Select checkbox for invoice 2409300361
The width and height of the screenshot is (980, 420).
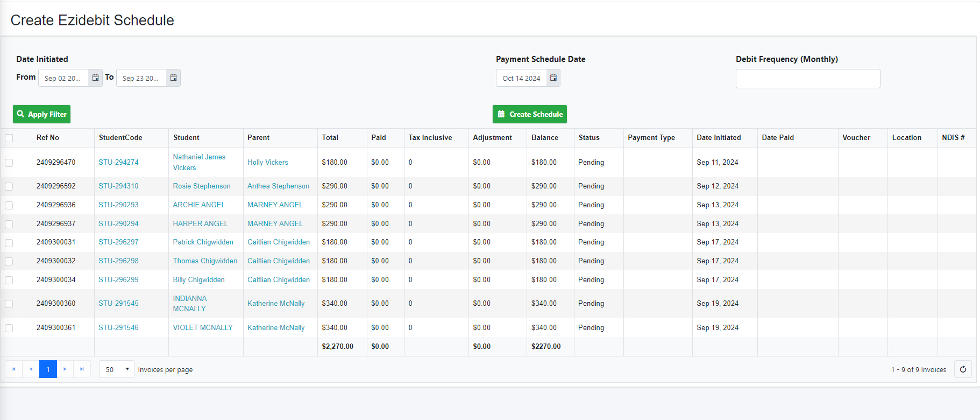[9, 328]
